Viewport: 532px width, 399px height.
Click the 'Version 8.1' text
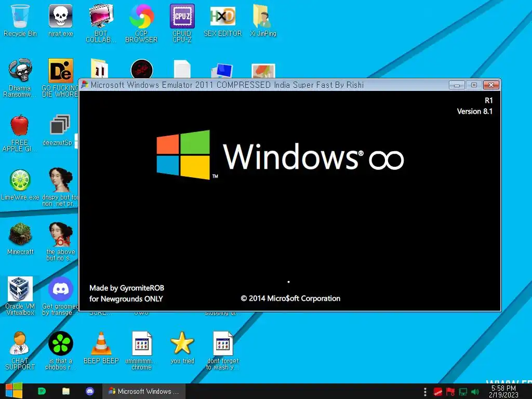coord(474,111)
